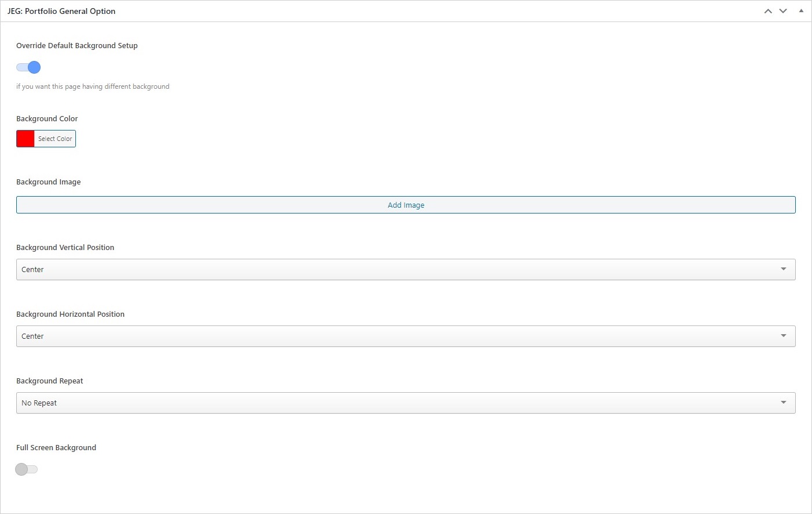Click the help text under the override switch
The width and height of the screenshot is (812, 514).
[x=93, y=86]
